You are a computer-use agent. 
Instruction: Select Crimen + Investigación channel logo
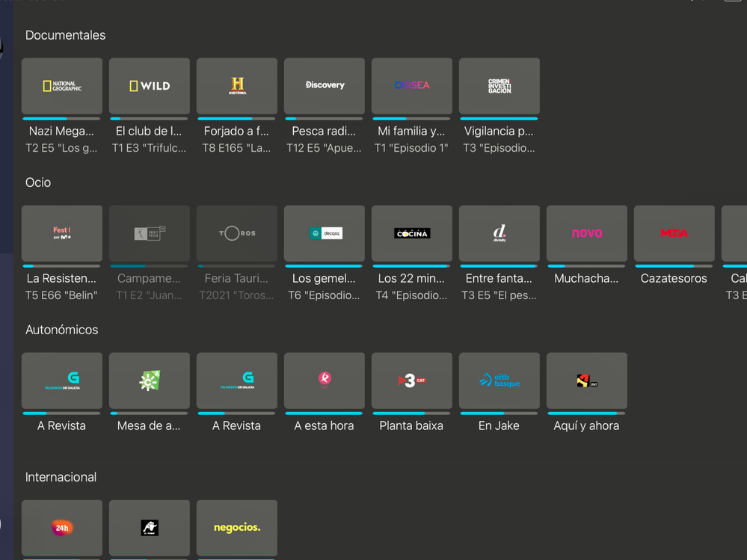click(x=499, y=85)
